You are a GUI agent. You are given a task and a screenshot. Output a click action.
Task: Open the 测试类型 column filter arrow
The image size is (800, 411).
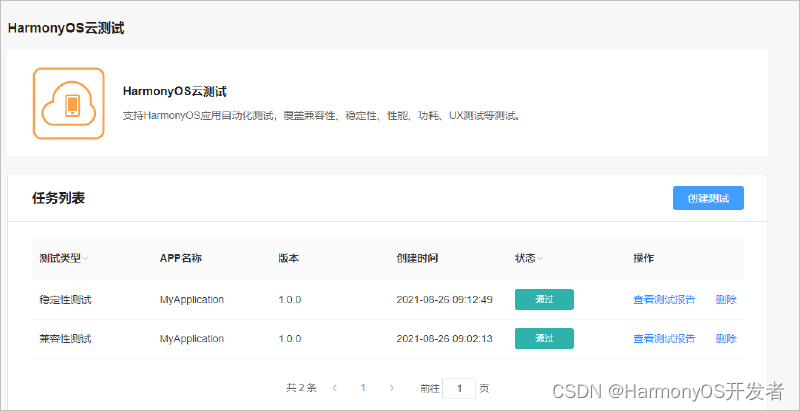[x=85, y=259]
